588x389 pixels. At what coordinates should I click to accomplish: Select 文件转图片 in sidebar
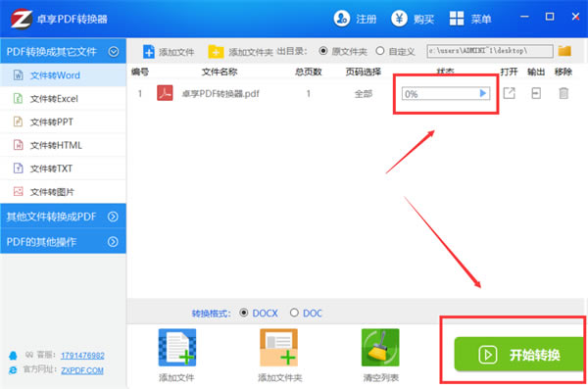(x=63, y=192)
